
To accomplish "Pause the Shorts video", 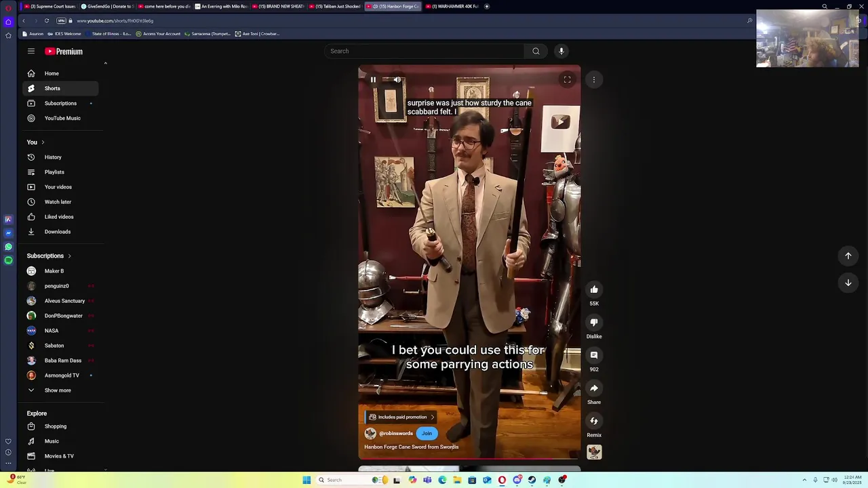I will [373, 79].
